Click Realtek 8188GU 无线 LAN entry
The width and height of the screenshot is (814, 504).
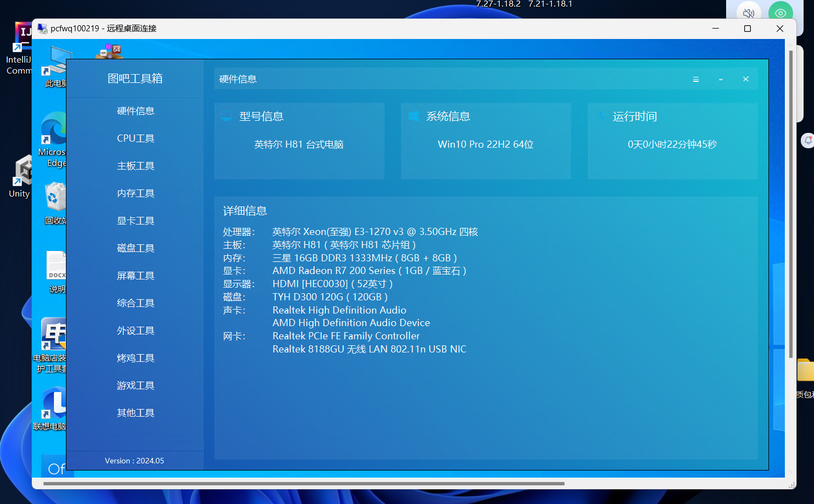(x=369, y=349)
